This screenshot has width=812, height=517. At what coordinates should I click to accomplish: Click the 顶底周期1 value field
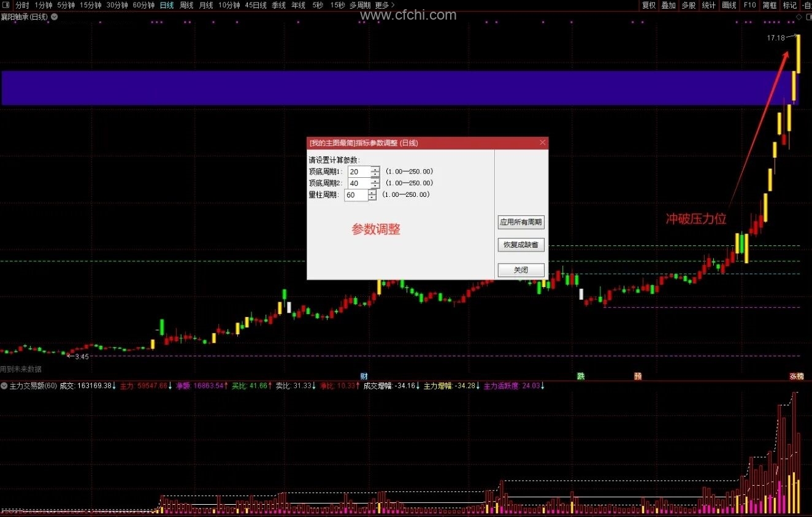[x=359, y=172]
